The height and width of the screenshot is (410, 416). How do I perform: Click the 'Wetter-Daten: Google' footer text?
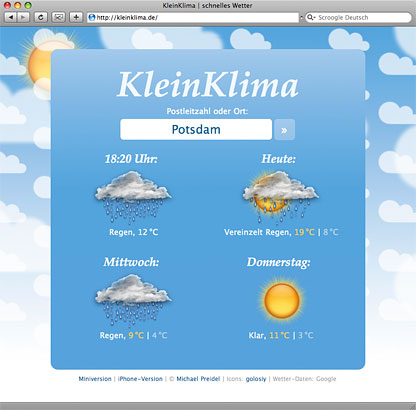[304, 379]
